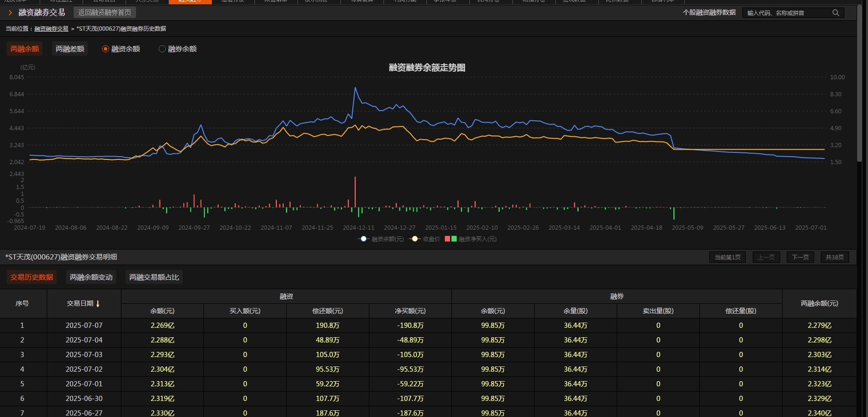Click the 净买额(元) column header
The width and height of the screenshot is (868, 417).
coord(410,311)
